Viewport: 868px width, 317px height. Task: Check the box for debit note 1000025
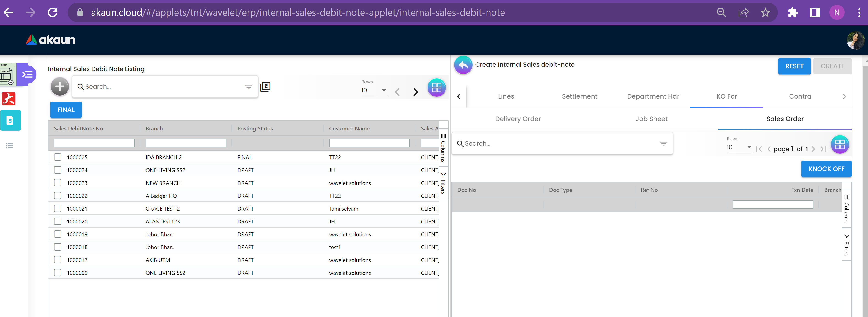(58, 157)
